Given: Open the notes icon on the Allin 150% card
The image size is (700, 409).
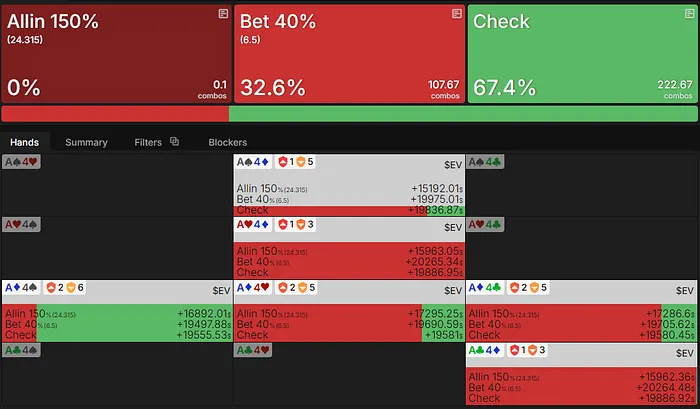Looking at the screenshot, I should click(223, 14).
